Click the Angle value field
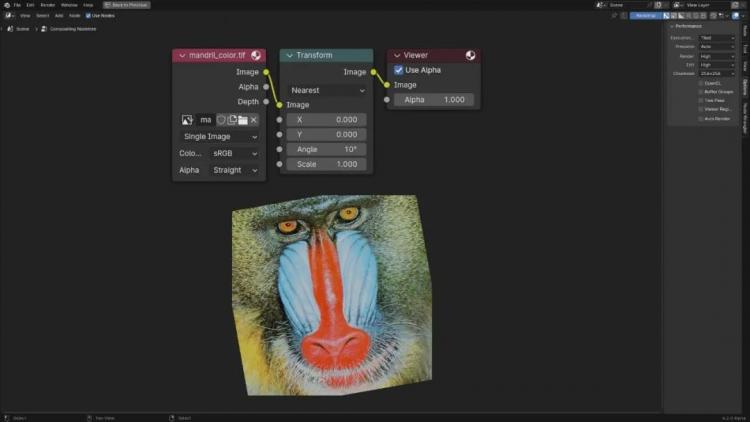Viewport: 750px width, 422px height. (327, 149)
